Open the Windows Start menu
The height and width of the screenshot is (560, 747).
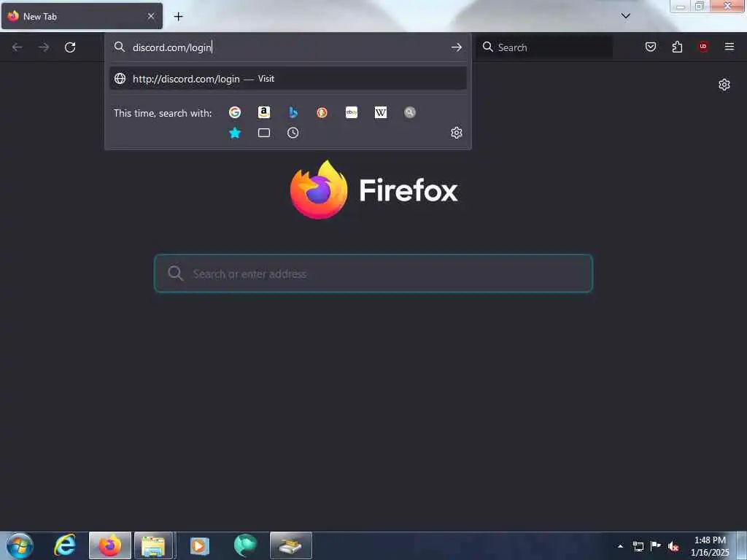(x=20, y=545)
